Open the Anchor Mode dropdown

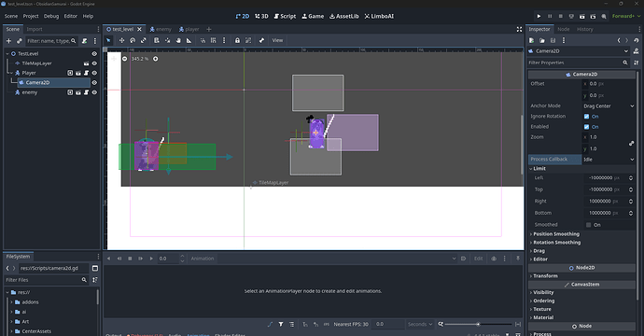(609, 106)
